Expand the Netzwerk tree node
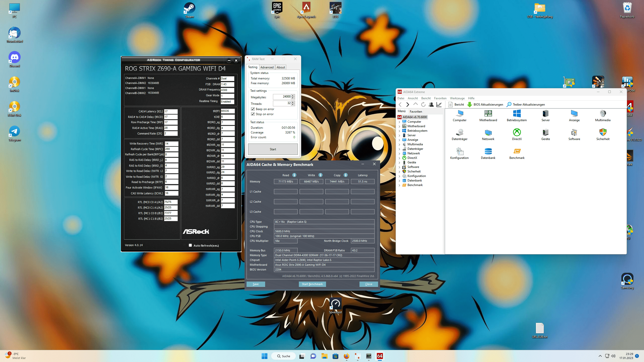The width and height of the screenshot is (644, 362). click(399, 154)
